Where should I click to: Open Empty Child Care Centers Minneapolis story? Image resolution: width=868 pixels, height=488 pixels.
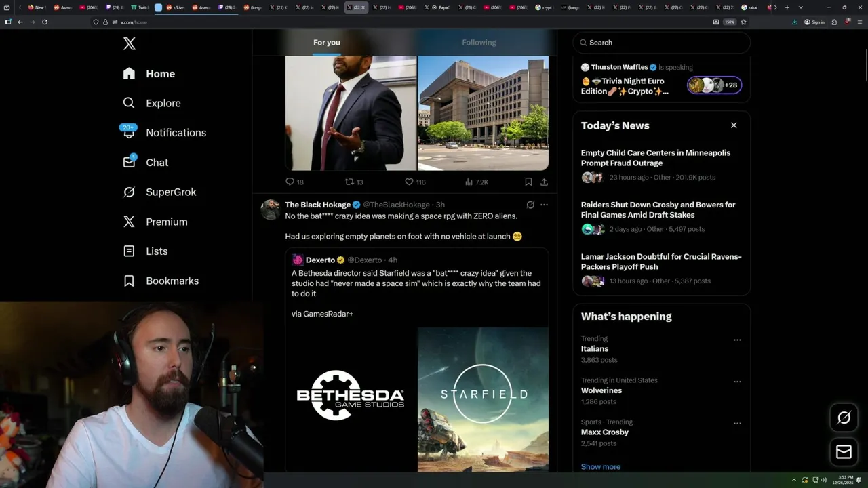(x=662, y=165)
